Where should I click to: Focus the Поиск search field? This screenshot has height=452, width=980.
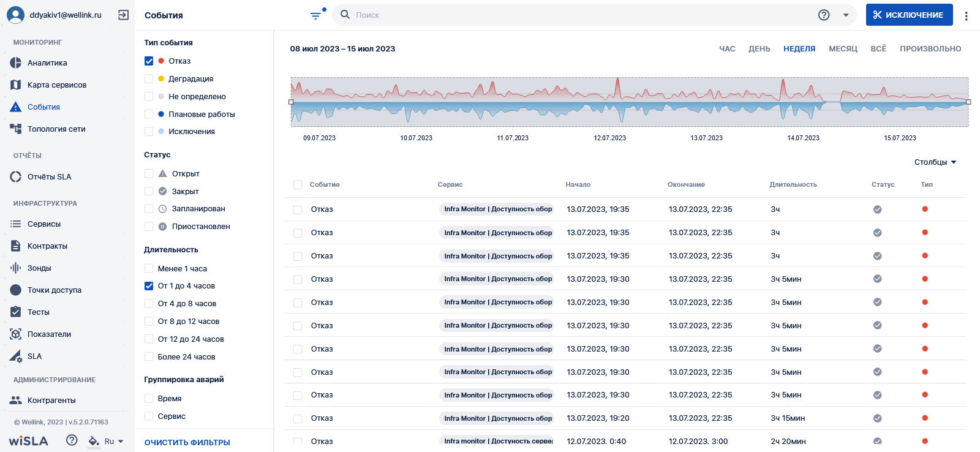coord(582,15)
